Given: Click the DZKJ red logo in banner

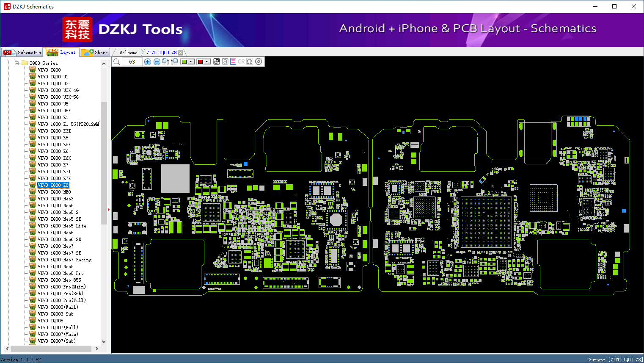Looking at the screenshot, I should click(x=77, y=30).
